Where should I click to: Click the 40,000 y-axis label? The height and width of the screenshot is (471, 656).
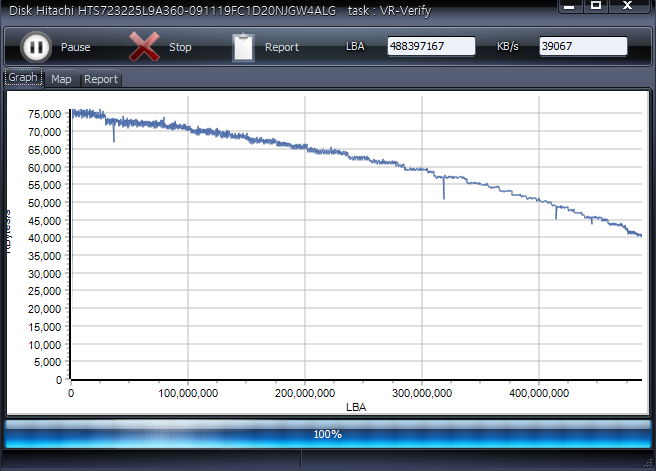pos(44,238)
